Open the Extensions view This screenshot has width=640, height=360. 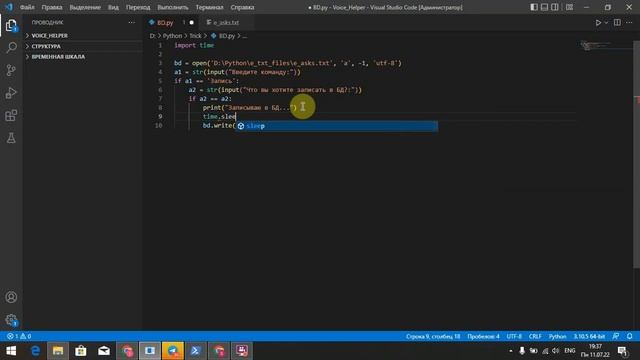[11, 116]
